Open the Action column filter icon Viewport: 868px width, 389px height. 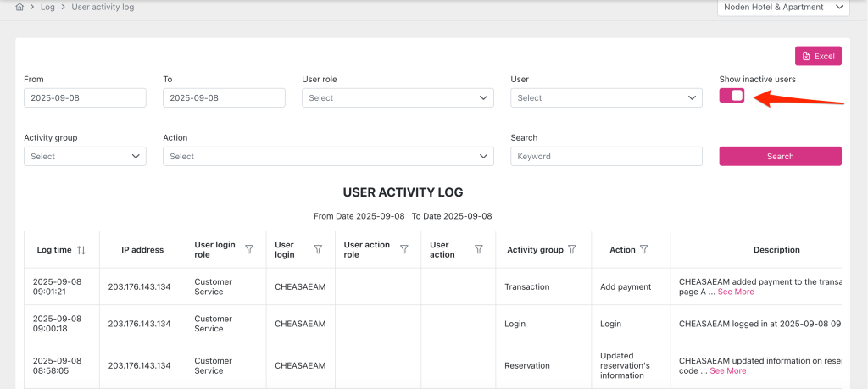(644, 250)
